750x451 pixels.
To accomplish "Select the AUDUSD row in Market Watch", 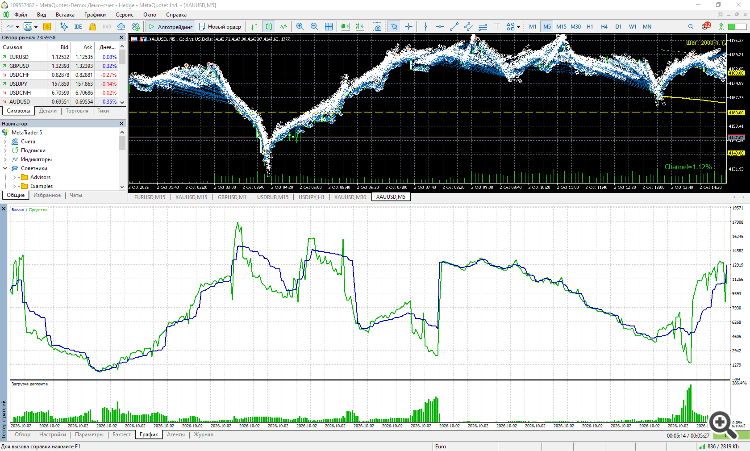I will click(x=59, y=102).
